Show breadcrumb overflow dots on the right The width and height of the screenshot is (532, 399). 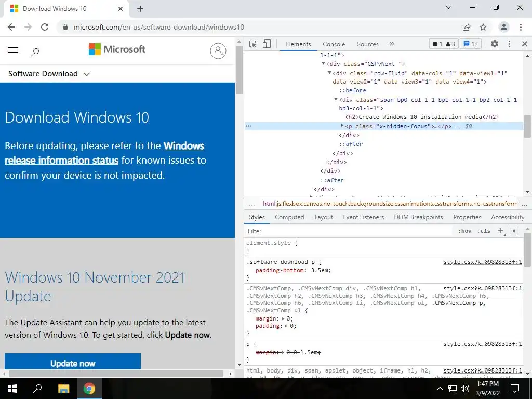tap(524, 204)
